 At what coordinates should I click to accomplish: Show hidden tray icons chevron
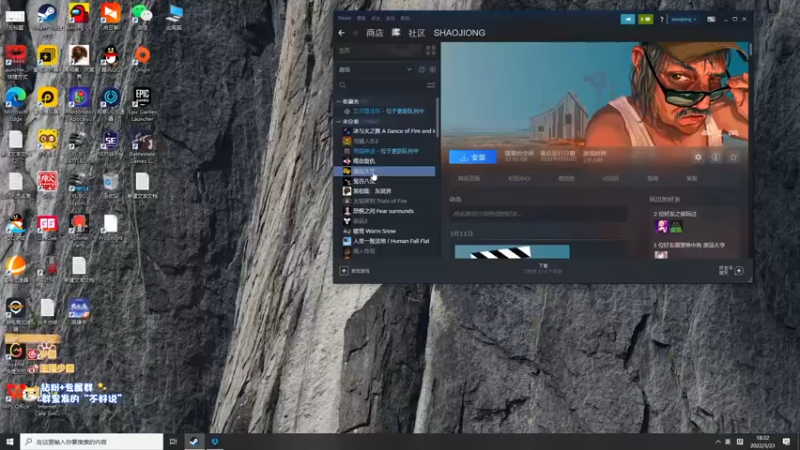(718, 442)
